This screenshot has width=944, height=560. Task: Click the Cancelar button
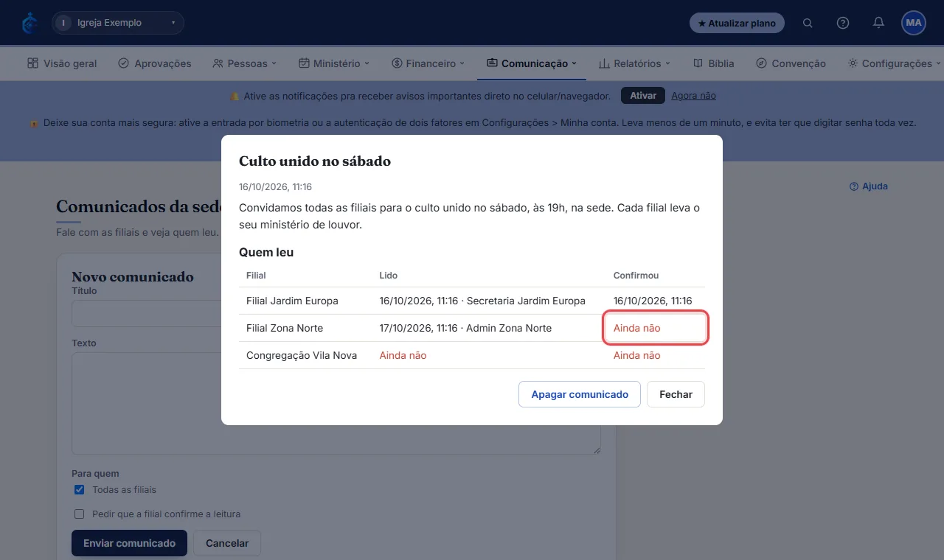tap(227, 543)
